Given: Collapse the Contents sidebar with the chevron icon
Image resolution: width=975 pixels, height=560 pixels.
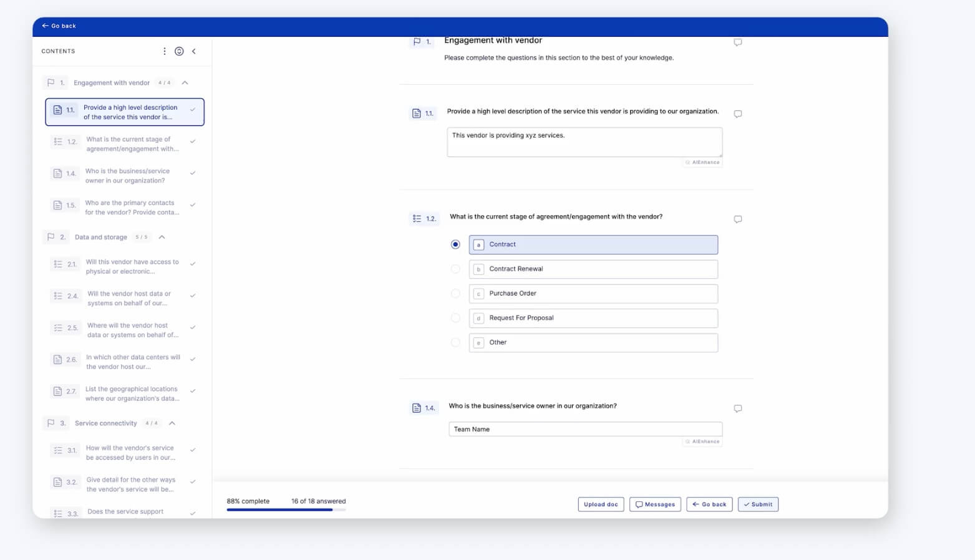Looking at the screenshot, I should pyautogui.click(x=194, y=51).
